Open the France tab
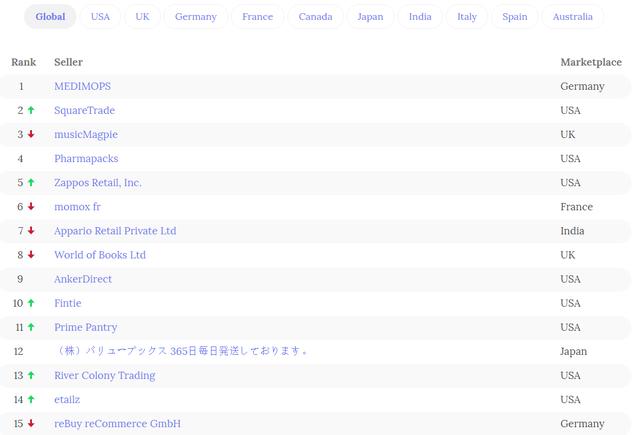The height and width of the screenshot is (435, 640). pyautogui.click(x=258, y=17)
